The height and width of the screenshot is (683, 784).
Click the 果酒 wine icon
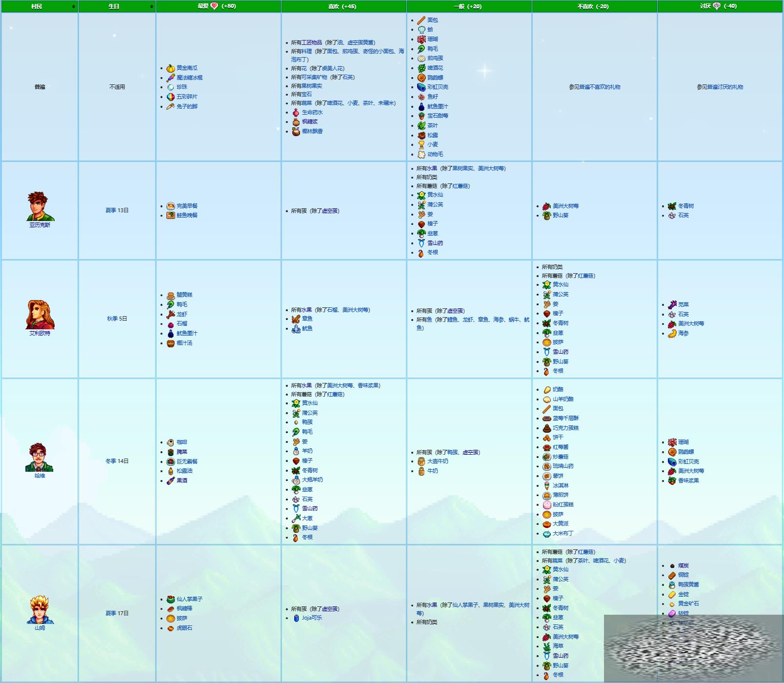170,481
